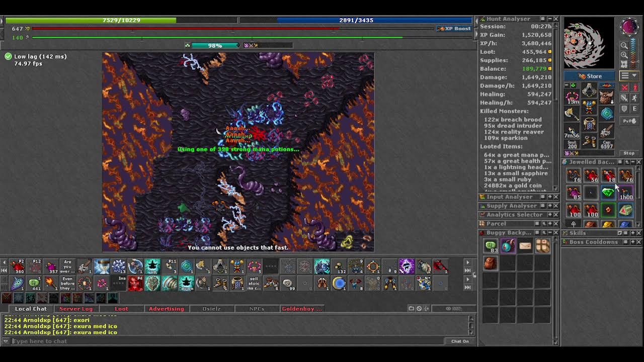This screenshot has height=362, width=644.
Task: Expand the Parcel container panel
Action: click(550, 224)
